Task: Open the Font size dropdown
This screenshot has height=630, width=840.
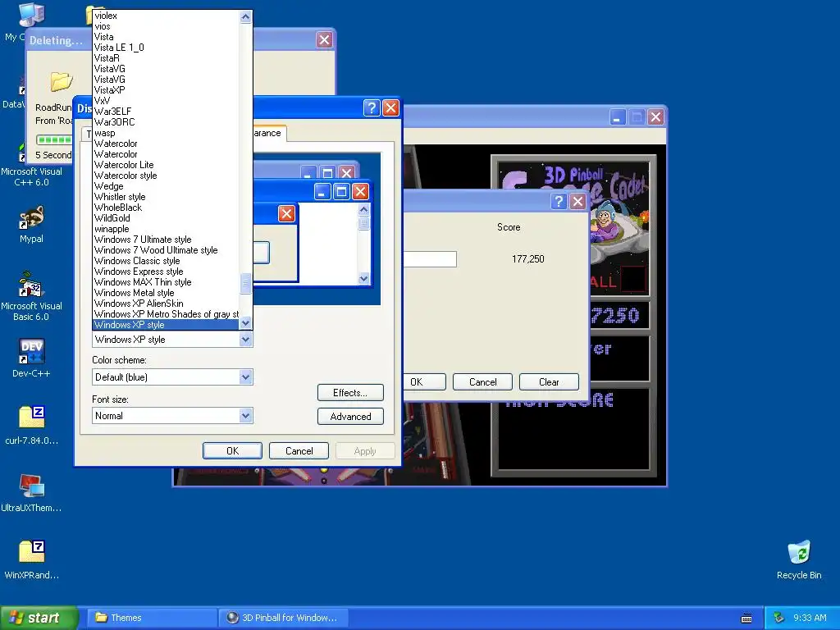Action: [x=245, y=415]
